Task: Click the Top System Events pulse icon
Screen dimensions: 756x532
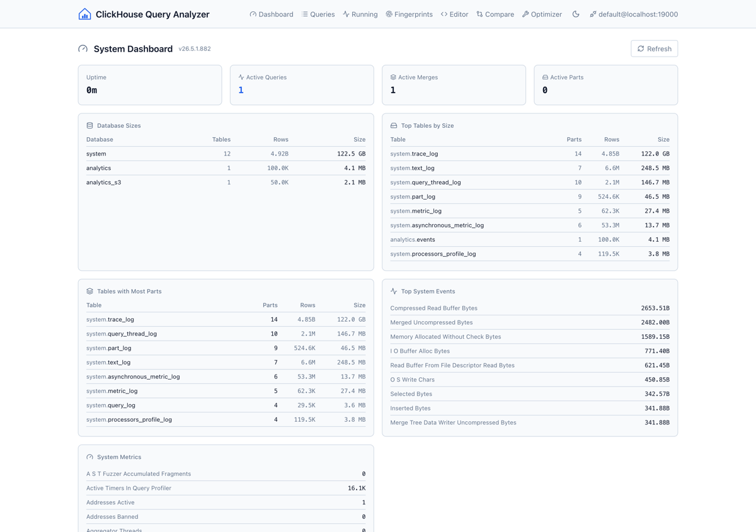Action: point(394,291)
